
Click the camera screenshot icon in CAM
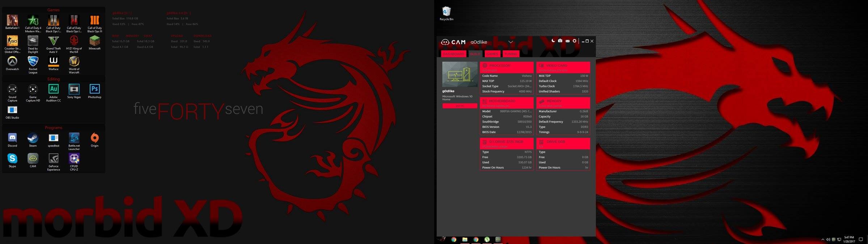(560, 41)
